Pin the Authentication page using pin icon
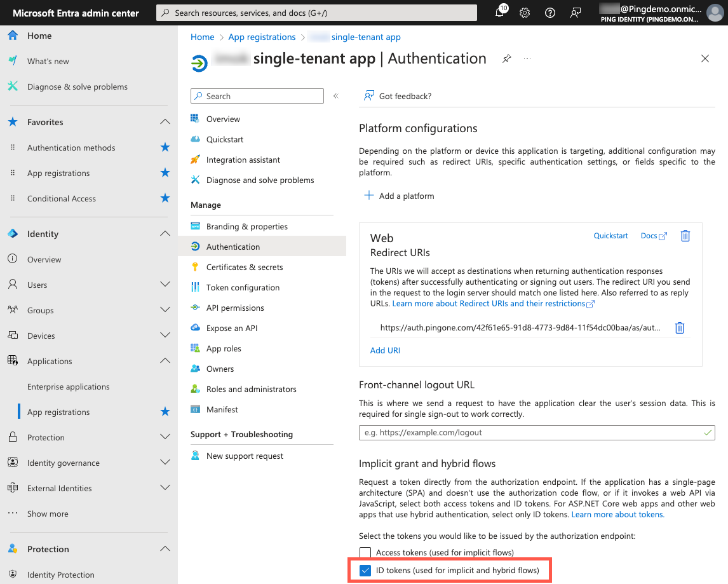The height and width of the screenshot is (584, 728). point(506,58)
